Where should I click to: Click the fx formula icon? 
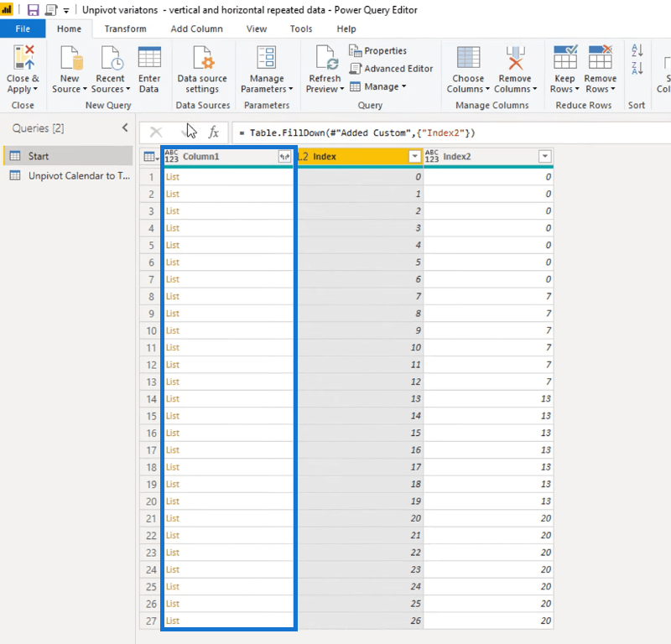(213, 132)
